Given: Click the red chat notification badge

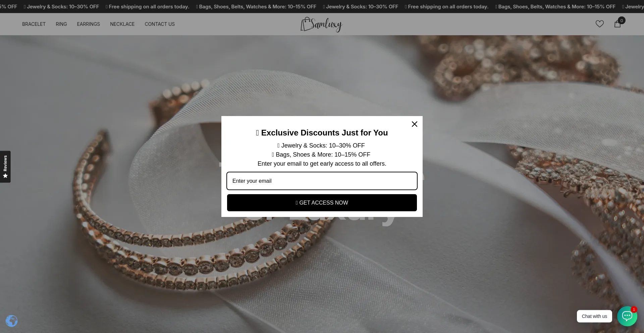Looking at the screenshot, I should 634,310.
